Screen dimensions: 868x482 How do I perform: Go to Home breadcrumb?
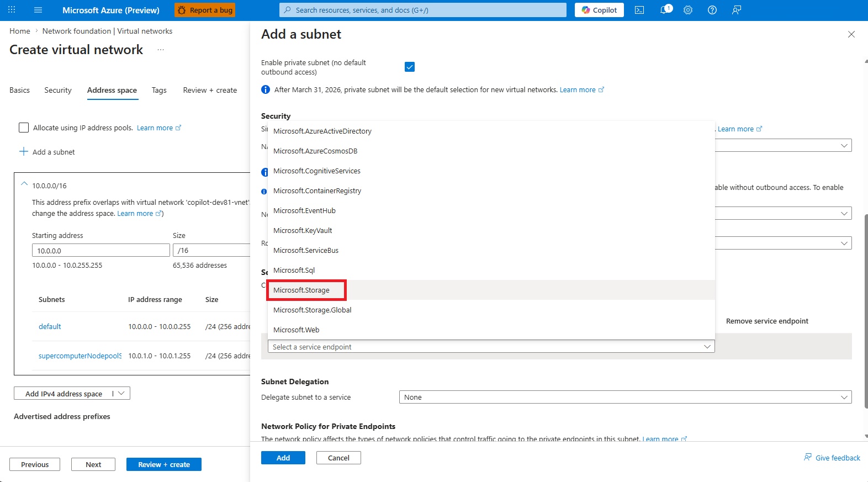point(20,31)
